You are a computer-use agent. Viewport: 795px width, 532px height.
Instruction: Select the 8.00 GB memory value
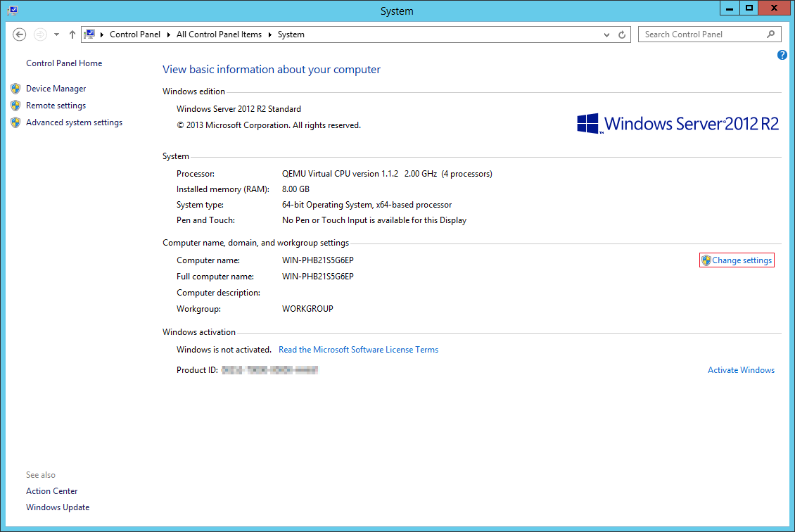click(x=295, y=189)
